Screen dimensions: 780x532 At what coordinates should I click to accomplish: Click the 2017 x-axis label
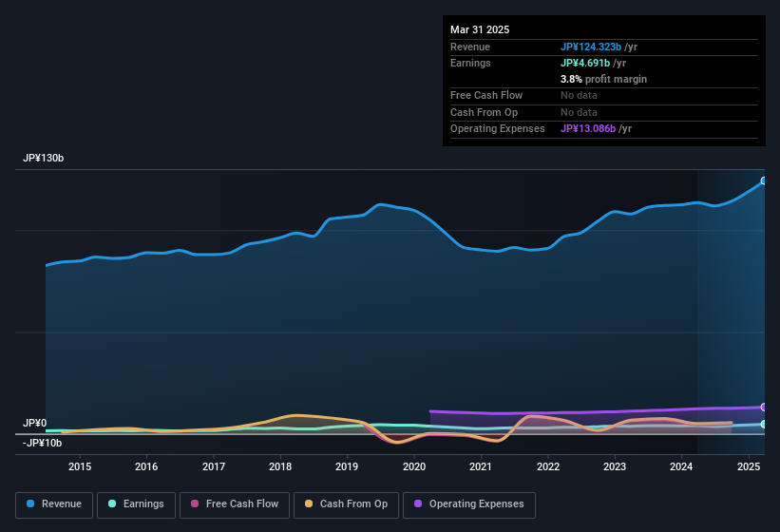pyautogui.click(x=214, y=466)
